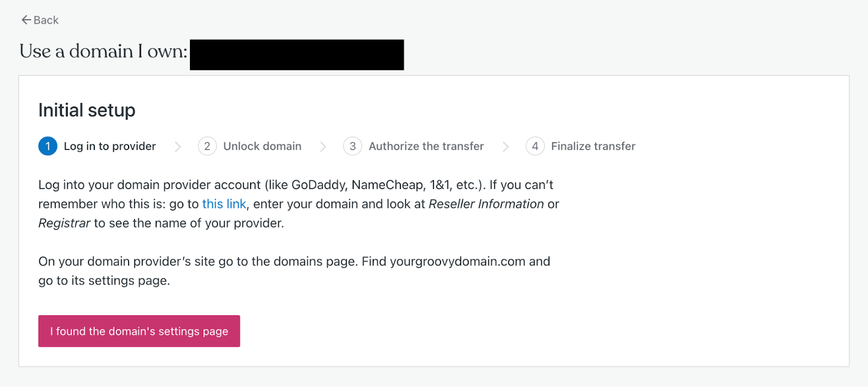Go back using the Back text
Viewport: 868px width, 387px height.
46,20
